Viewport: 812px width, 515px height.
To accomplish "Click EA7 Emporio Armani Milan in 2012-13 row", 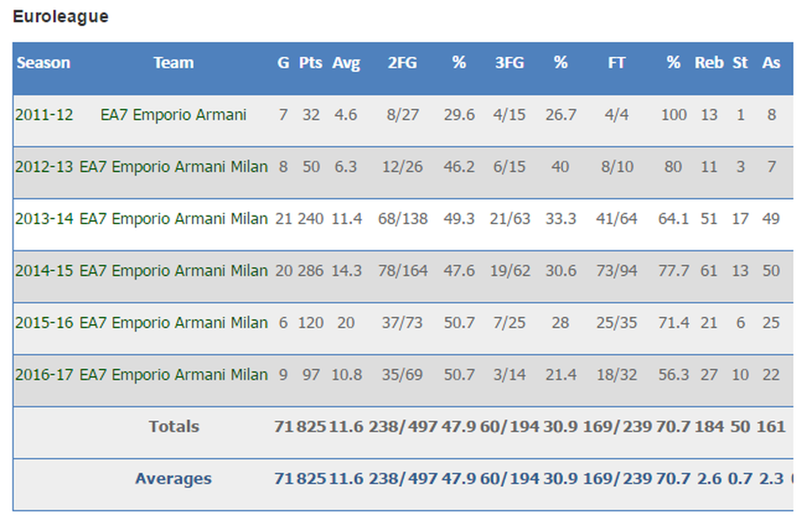I will (173, 167).
